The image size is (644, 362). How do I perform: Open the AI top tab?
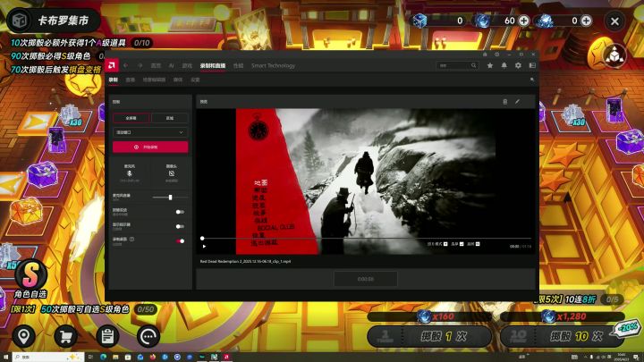(x=171, y=65)
